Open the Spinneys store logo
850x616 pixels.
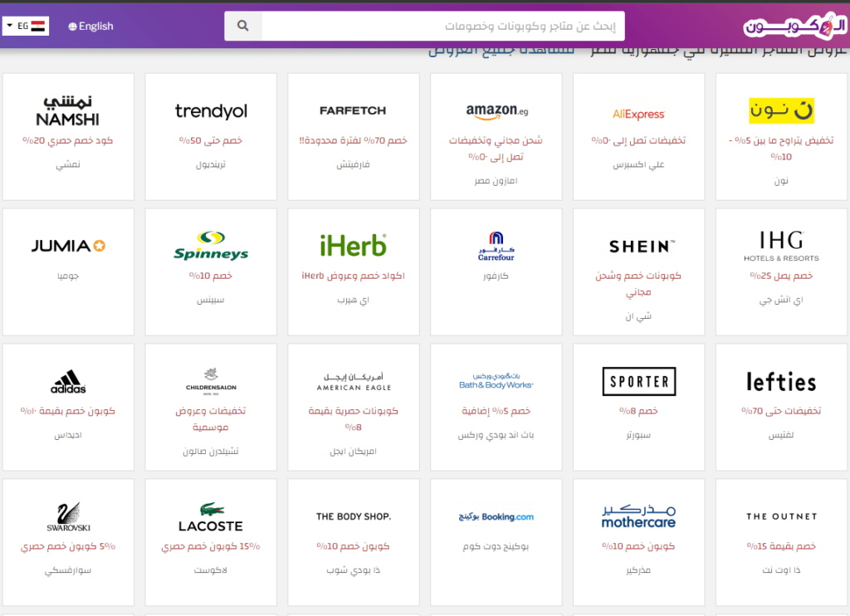tap(211, 246)
